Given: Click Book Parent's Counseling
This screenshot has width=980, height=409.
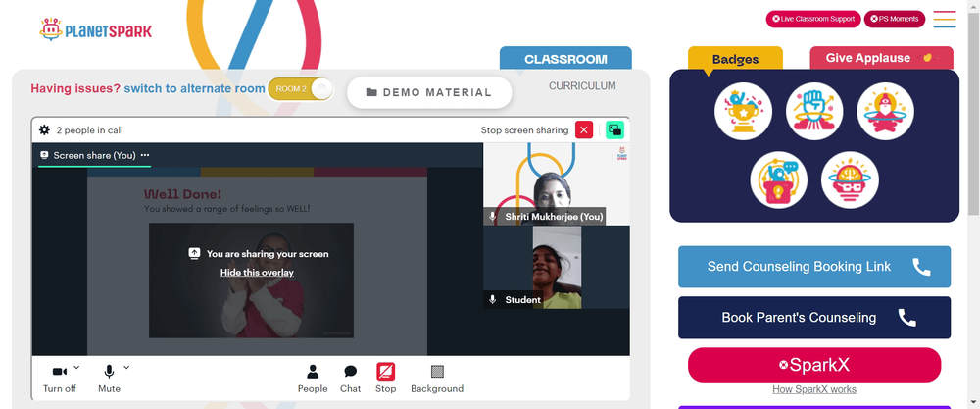Looking at the screenshot, I should [x=814, y=317].
